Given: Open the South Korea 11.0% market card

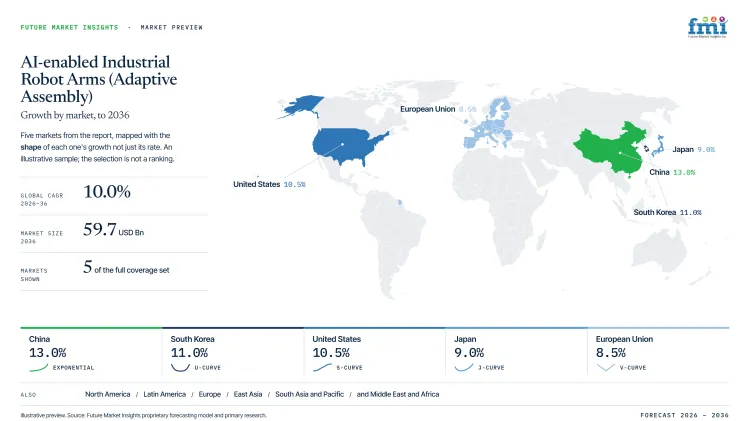Looking at the screenshot, I should pyautogui.click(x=232, y=352).
